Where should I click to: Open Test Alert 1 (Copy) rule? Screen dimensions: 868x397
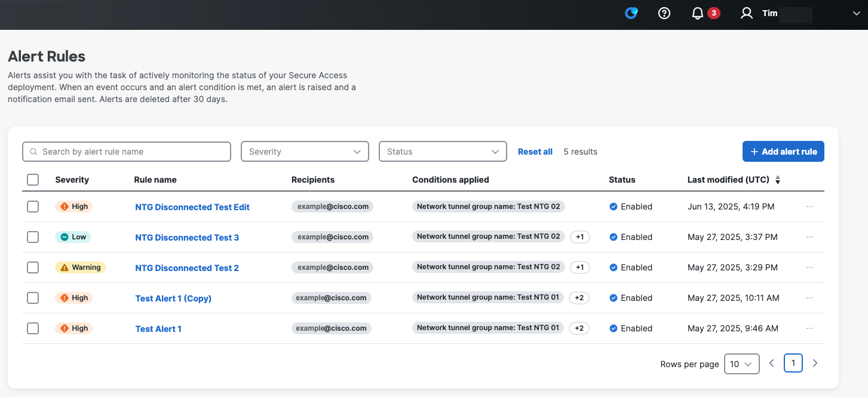tap(173, 298)
